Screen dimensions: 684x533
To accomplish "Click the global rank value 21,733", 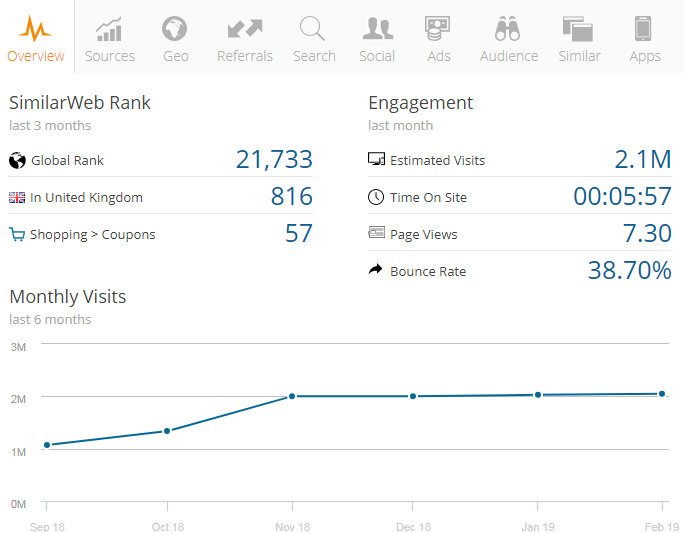I will (x=274, y=159).
